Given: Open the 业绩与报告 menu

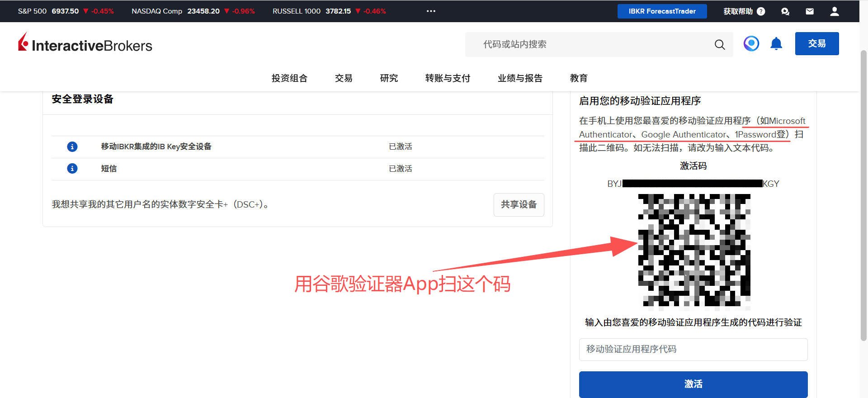Looking at the screenshot, I should click(520, 78).
